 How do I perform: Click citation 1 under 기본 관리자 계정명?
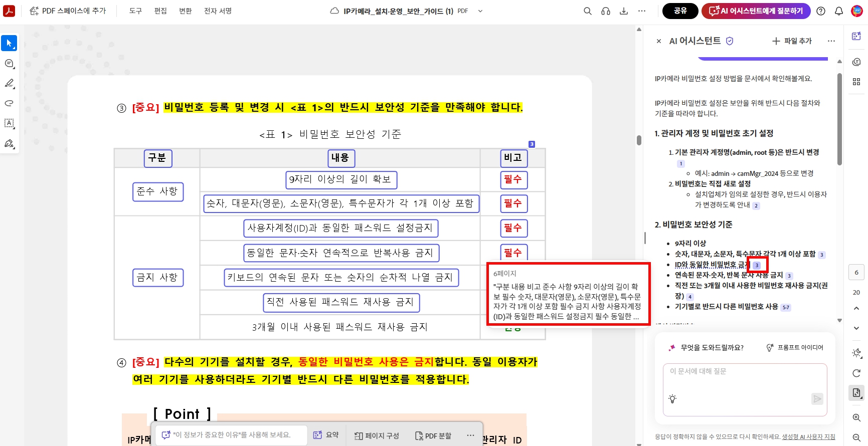[680, 163]
